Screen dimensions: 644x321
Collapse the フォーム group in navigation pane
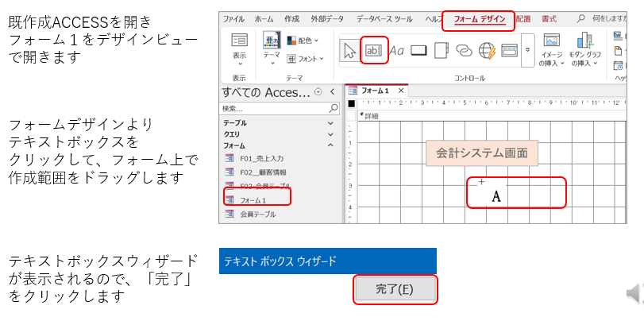[x=330, y=146]
